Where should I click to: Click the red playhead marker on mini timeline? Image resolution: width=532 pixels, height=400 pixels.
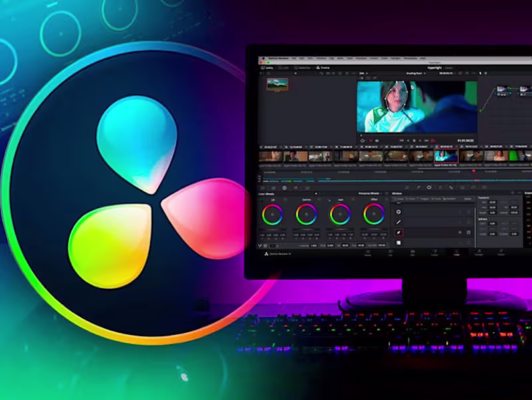click(x=473, y=171)
